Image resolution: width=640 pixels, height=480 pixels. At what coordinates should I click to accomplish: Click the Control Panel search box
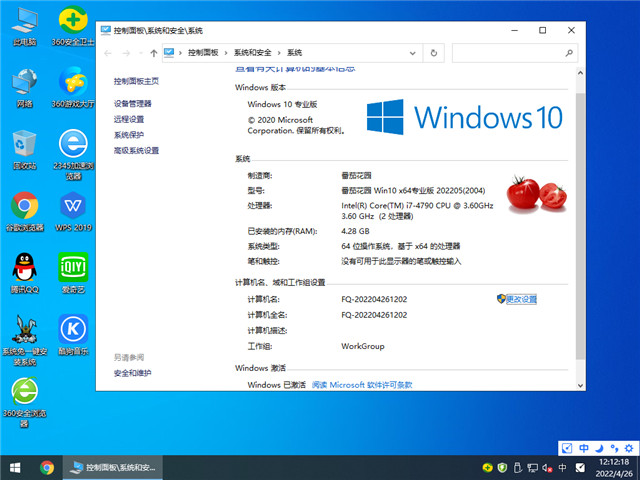pos(510,52)
